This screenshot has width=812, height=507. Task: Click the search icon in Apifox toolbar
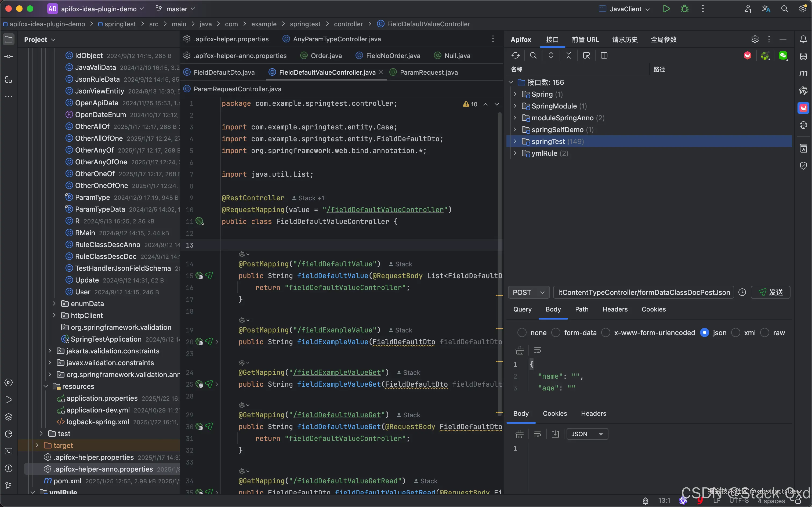(533, 55)
